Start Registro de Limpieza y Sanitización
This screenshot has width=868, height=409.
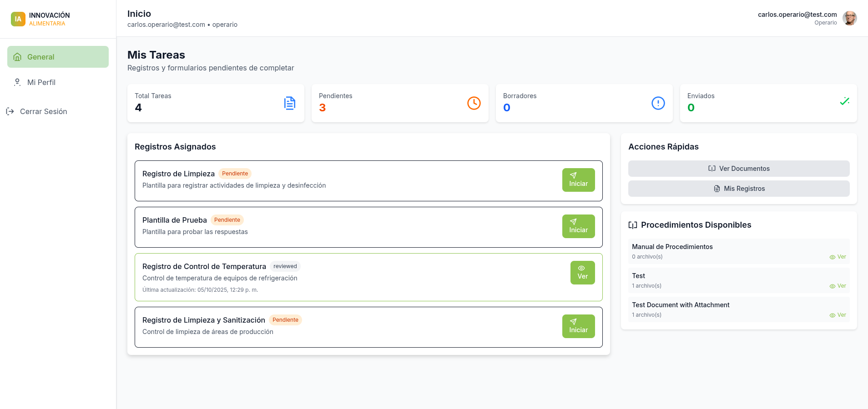point(578,326)
